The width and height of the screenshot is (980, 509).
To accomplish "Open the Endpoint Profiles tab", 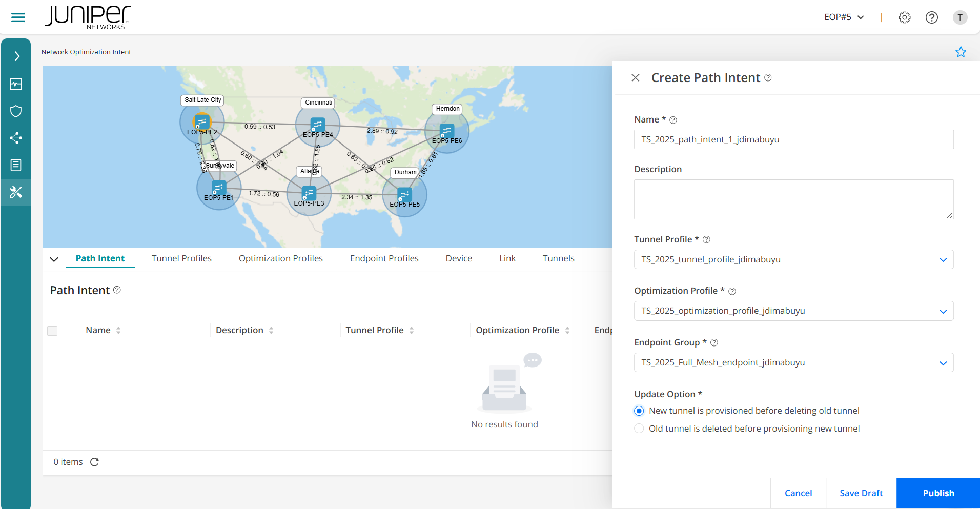I will pos(384,259).
